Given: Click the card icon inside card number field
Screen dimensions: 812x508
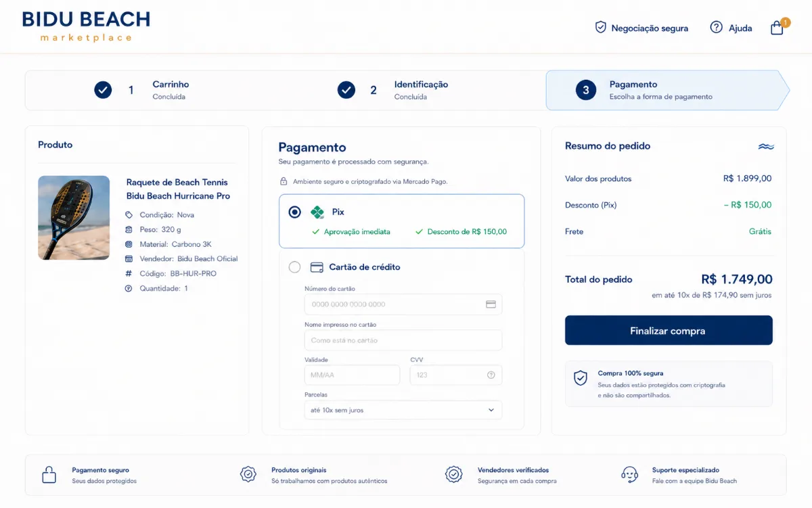Looking at the screenshot, I should coord(491,304).
